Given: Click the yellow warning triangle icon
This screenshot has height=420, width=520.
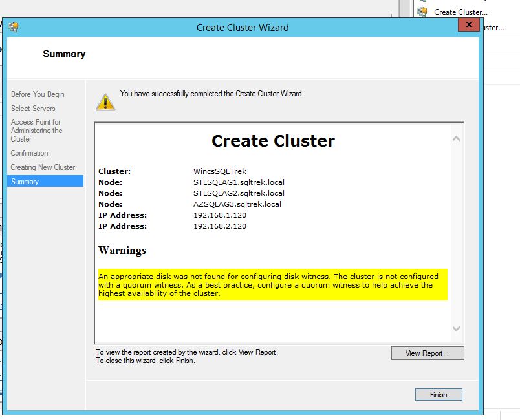Looking at the screenshot, I should coord(105,101).
